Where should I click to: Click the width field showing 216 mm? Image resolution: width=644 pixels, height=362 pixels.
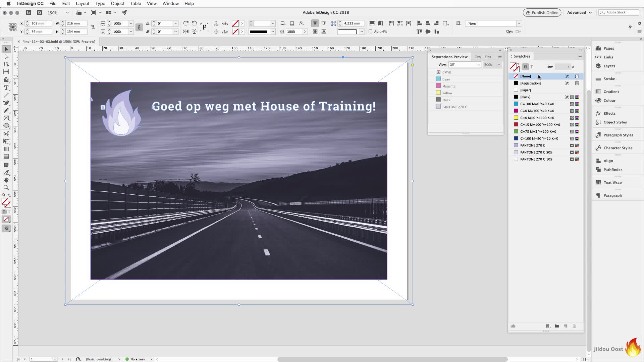[x=76, y=23]
